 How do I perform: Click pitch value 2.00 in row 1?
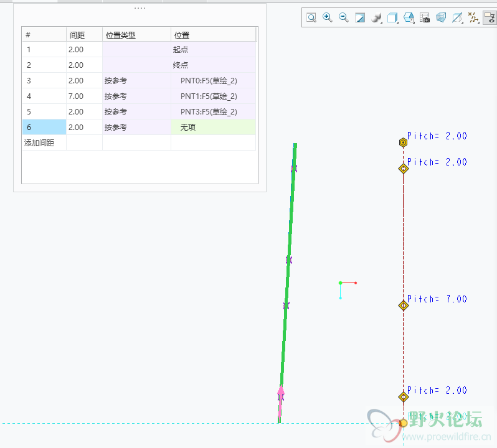84,49
